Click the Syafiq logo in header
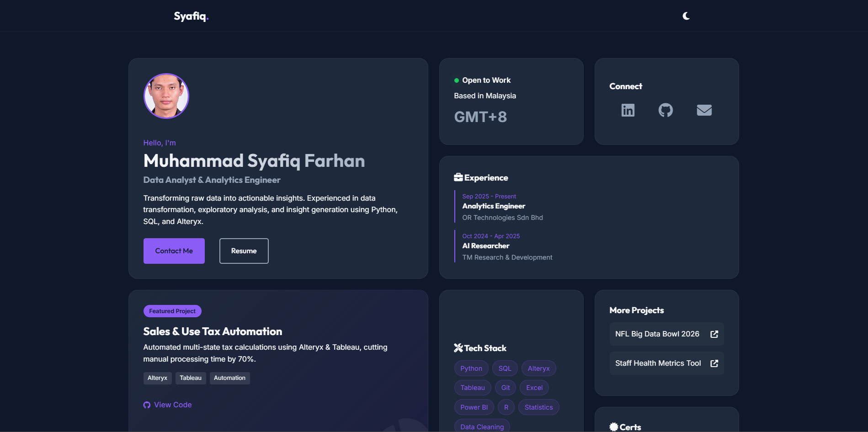 191,16
